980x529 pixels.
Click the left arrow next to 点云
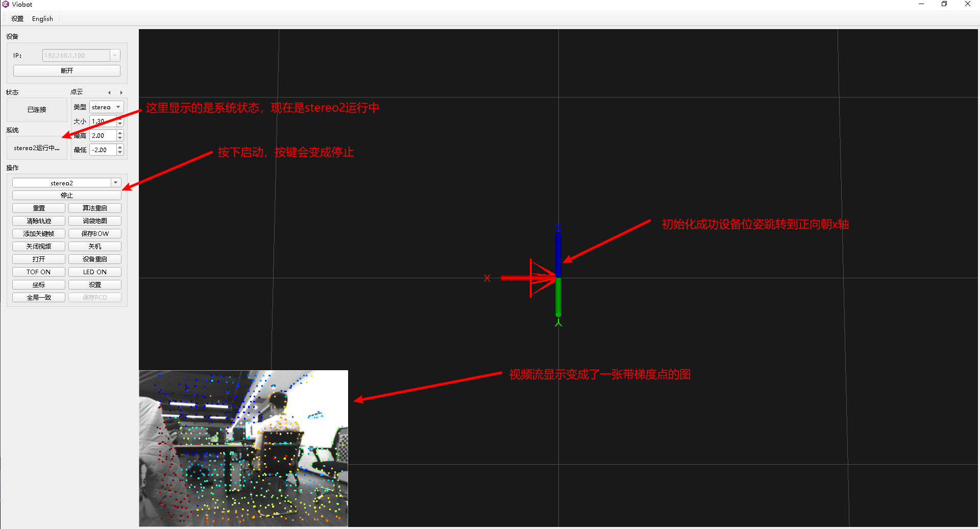coord(109,92)
